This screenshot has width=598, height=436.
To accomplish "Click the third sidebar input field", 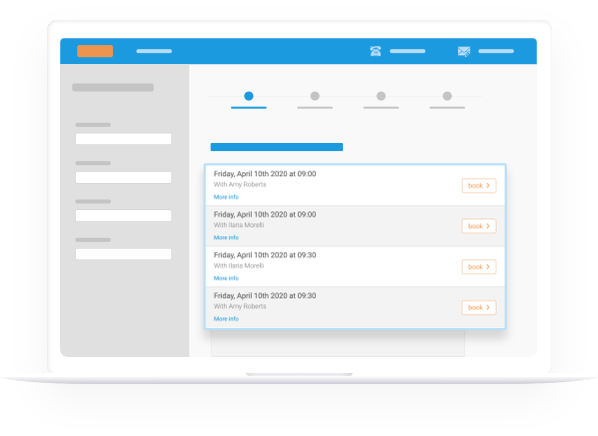I will point(123,216).
